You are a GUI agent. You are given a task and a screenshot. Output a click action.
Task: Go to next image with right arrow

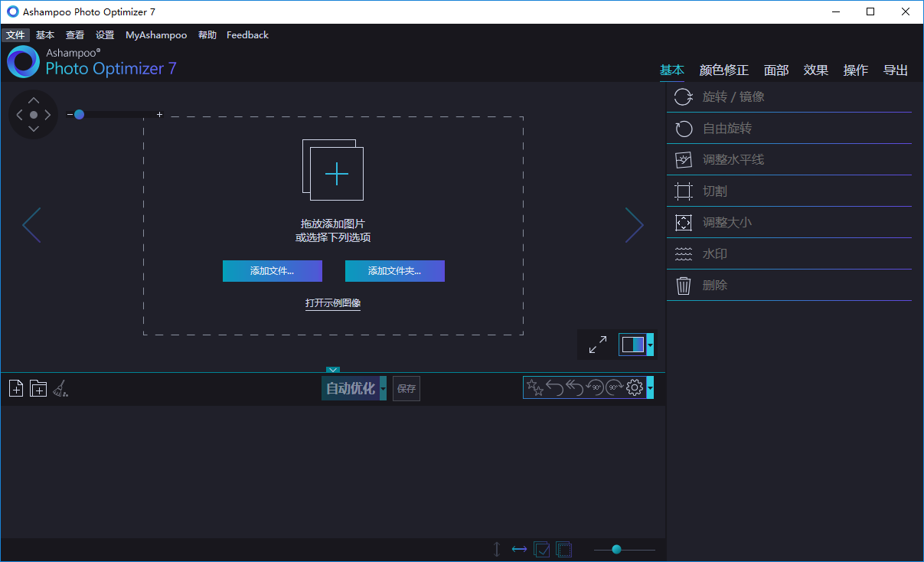[x=635, y=225]
